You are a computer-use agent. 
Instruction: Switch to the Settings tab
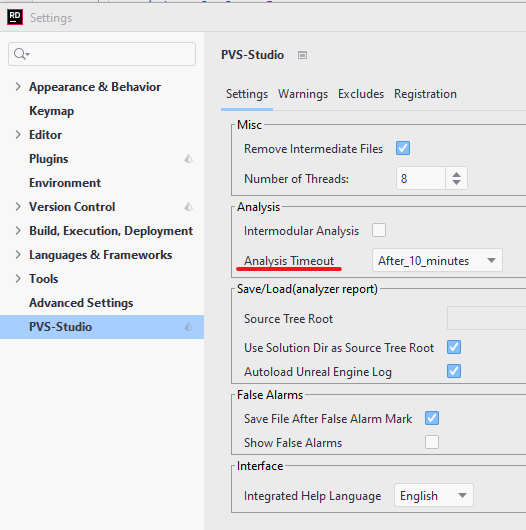pyautogui.click(x=247, y=94)
